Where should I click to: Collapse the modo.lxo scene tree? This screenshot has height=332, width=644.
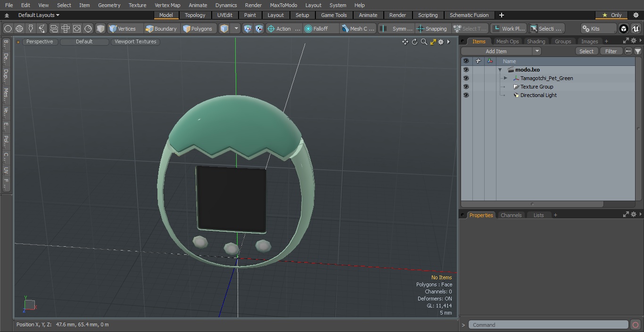click(x=500, y=70)
